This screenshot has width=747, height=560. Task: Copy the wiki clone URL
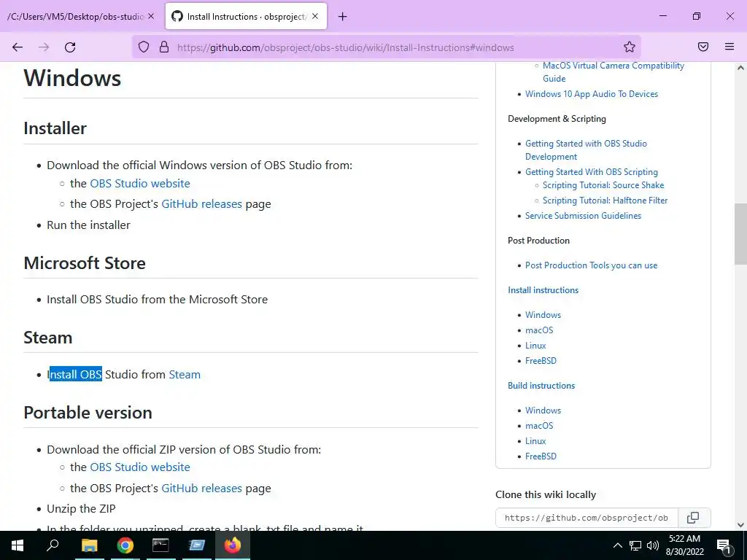(694, 518)
